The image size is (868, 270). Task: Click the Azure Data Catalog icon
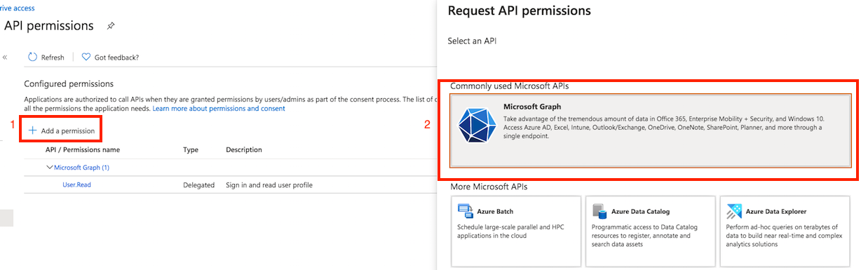coord(599,210)
